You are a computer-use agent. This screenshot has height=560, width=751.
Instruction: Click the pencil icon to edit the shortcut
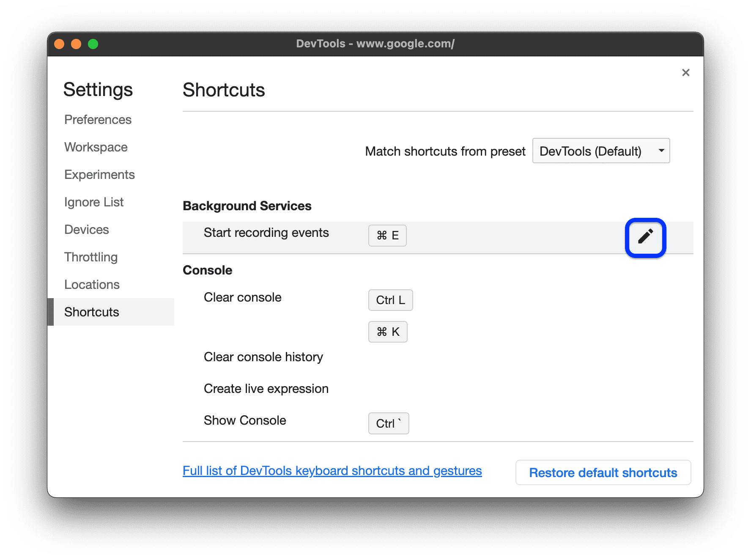645,237
